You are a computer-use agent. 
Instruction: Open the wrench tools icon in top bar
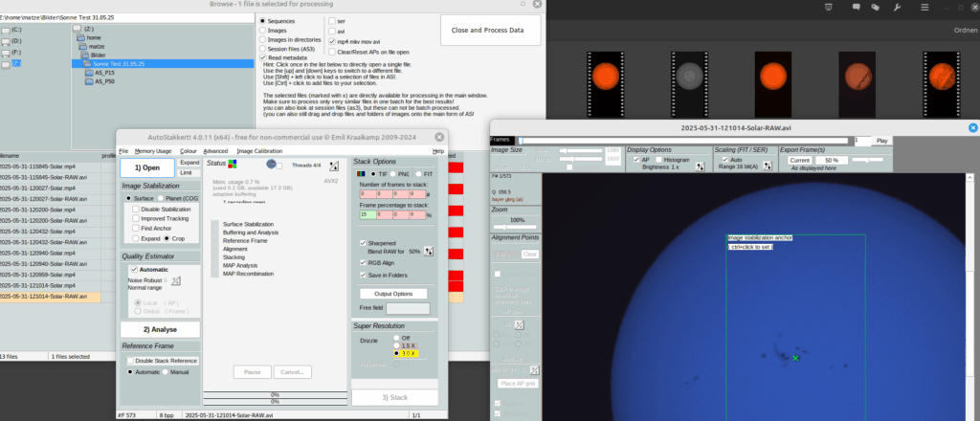[898, 8]
